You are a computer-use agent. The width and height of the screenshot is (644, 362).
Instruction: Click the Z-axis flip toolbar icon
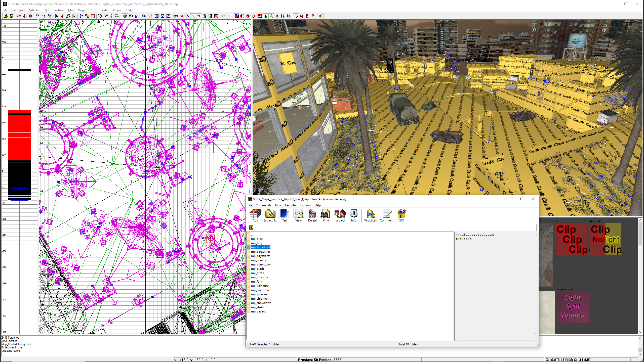pos(30,16)
